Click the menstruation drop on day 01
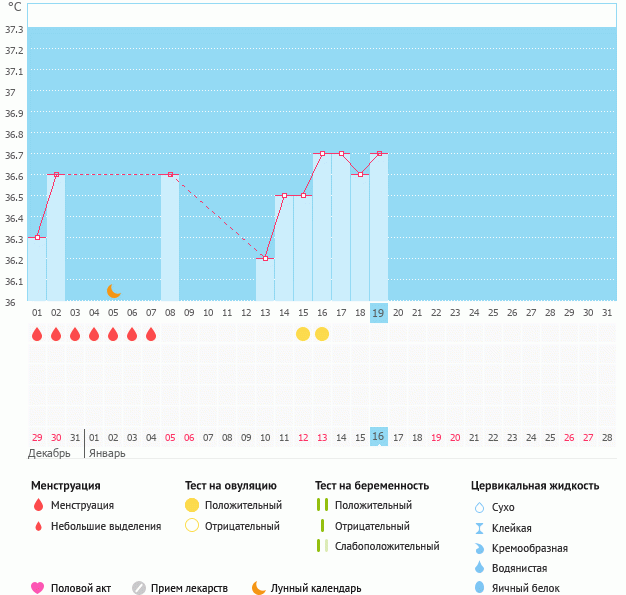 [37, 334]
